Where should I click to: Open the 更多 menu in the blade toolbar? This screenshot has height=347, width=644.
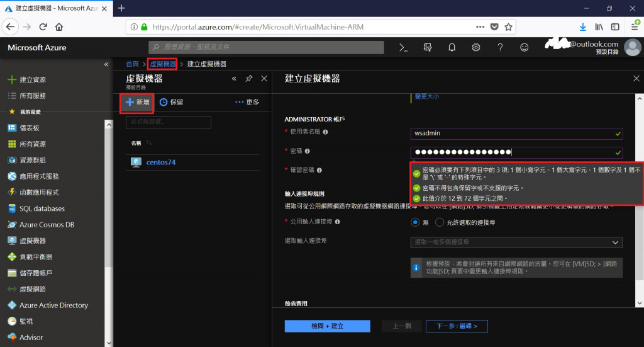(247, 102)
